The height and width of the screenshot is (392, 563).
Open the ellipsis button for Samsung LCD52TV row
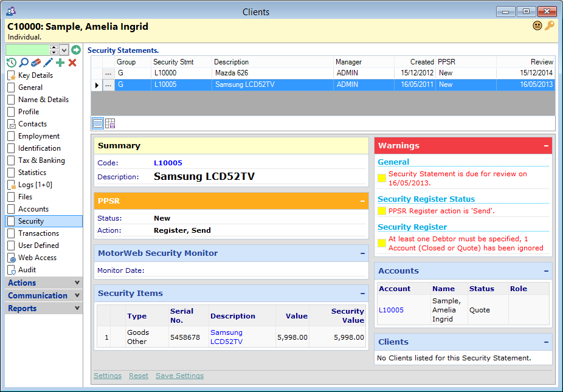coord(108,85)
